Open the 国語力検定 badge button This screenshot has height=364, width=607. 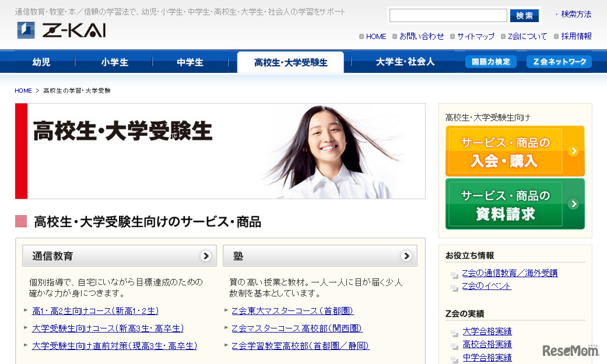(490, 62)
